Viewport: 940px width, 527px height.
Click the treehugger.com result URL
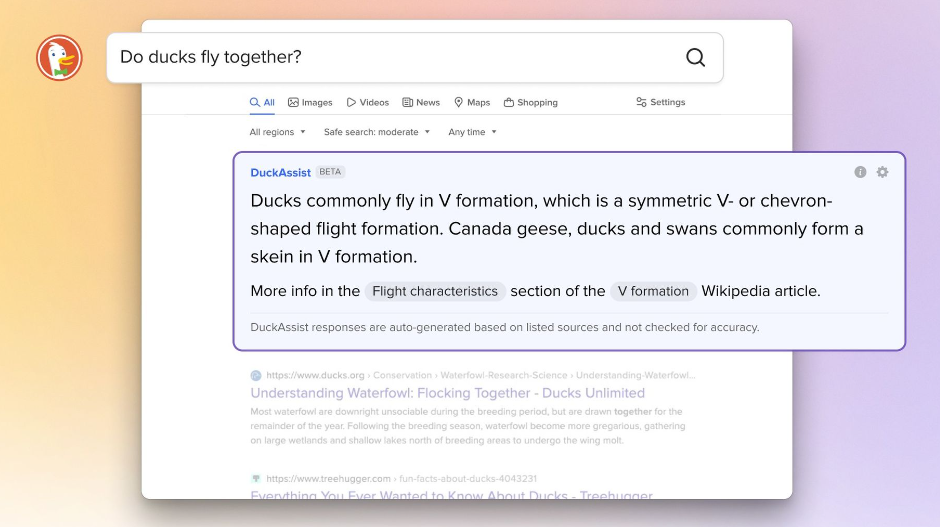[402, 478]
